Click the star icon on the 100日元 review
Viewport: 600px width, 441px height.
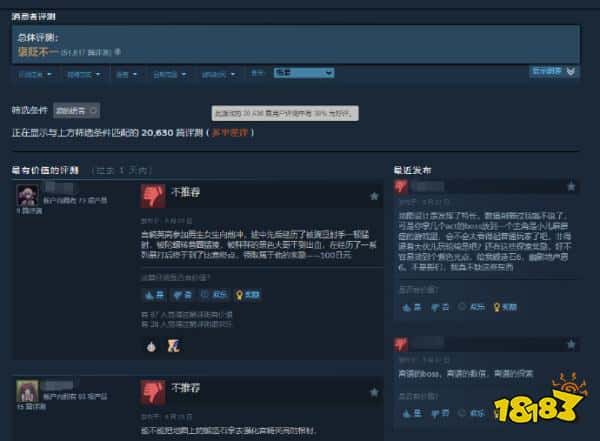point(374,196)
